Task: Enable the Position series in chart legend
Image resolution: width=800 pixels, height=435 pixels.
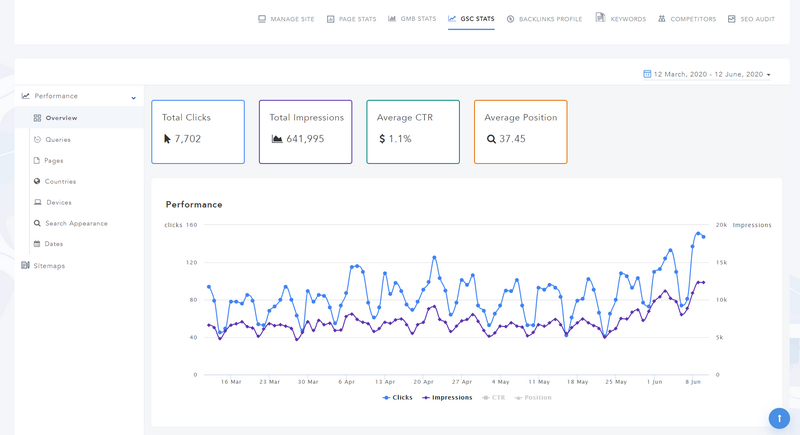Action: click(533, 397)
